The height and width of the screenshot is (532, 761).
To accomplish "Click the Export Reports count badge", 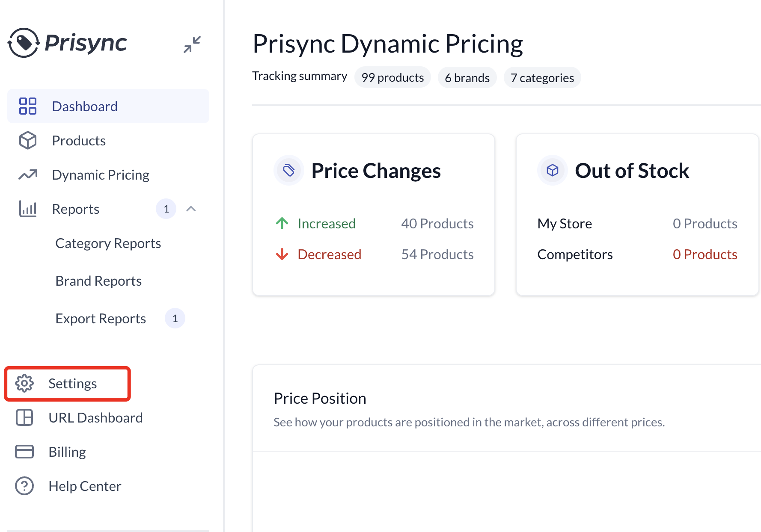I will [175, 318].
